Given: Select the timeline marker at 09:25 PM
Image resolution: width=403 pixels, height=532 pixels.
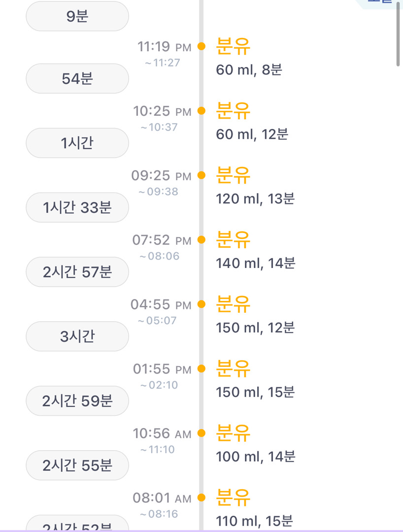Looking at the screenshot, I should [x=201, y=175].
